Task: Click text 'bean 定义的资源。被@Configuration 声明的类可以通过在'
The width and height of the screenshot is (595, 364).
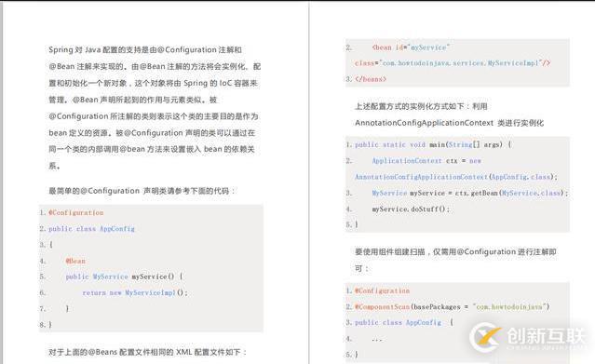Action: point(152,133)
